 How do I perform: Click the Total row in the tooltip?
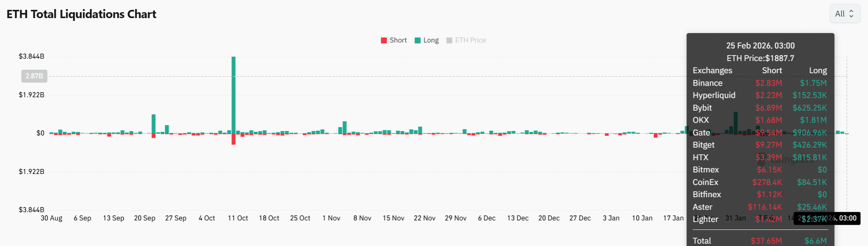coord(760,241)
